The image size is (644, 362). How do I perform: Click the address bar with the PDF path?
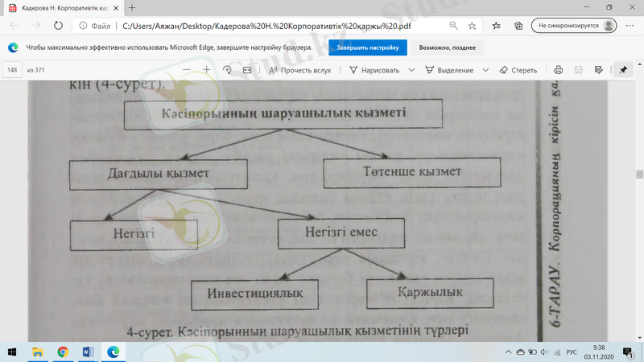266,26
